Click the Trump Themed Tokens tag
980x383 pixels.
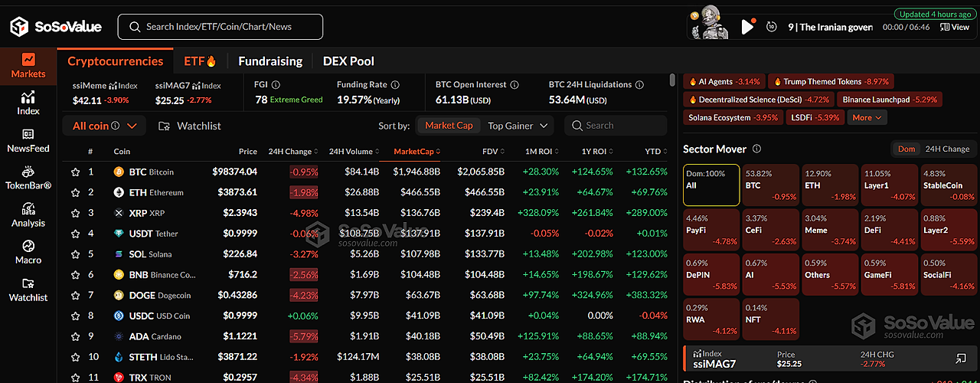(x=831, y=81)
